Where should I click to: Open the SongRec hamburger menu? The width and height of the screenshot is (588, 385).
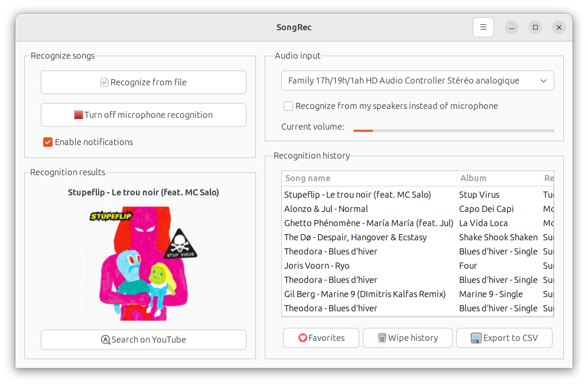click(x=483, y=27)
